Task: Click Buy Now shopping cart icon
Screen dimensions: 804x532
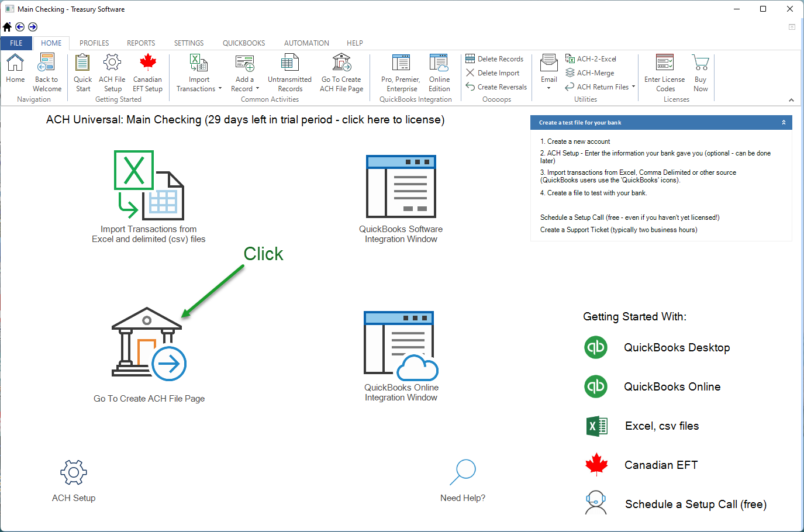Action: click(x=701, y=62)
